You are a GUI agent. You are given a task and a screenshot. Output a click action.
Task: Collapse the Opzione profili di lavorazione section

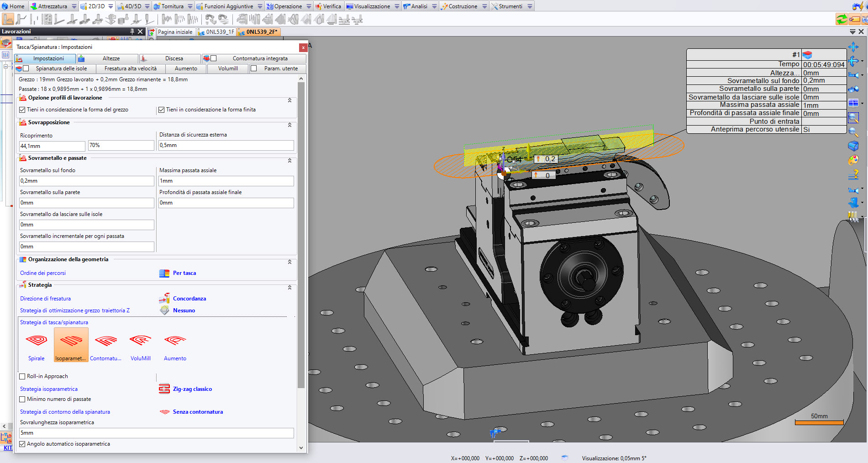pos(289,100)
